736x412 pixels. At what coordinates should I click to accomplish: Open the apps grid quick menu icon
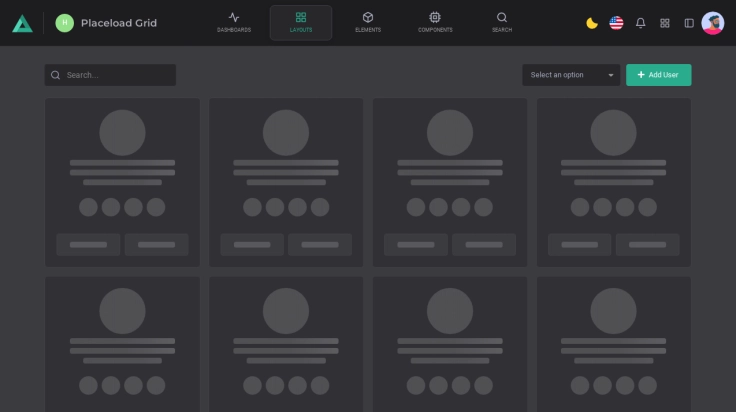tap(665, 23)
